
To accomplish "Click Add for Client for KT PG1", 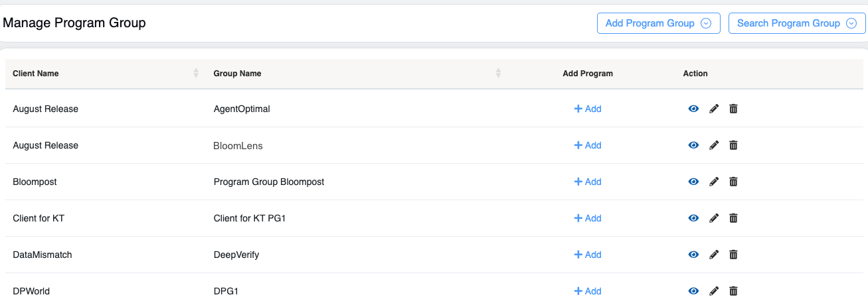I will point(588,218).
